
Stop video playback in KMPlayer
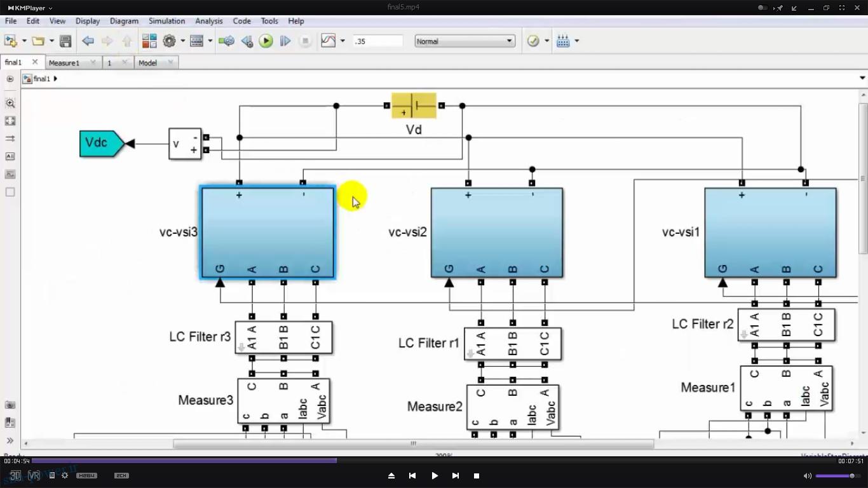477,475
